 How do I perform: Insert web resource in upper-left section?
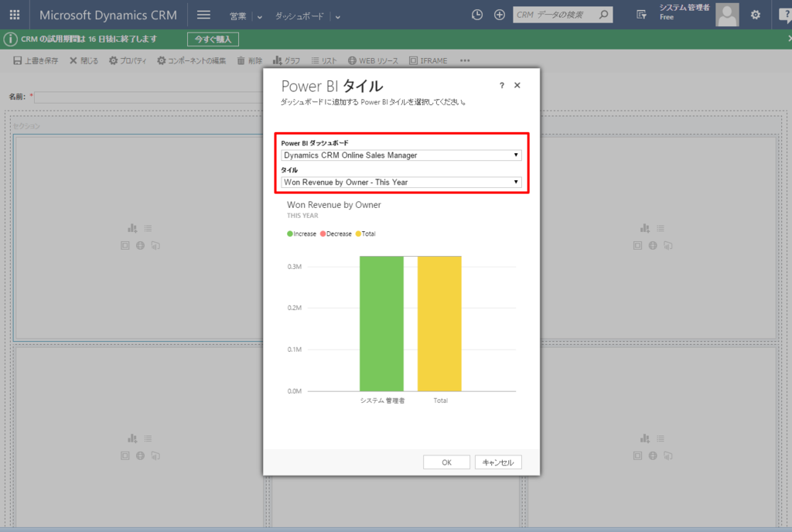click(x=140, y=245)
